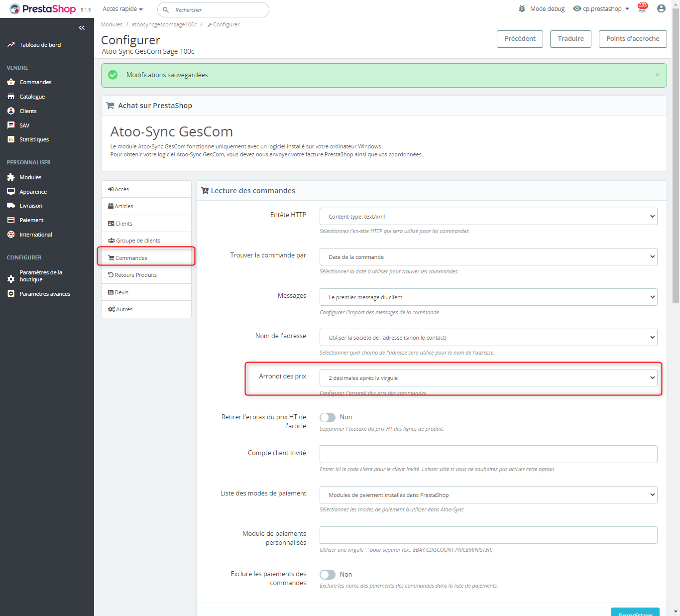Click the SAV chat icon

point(11,125)
